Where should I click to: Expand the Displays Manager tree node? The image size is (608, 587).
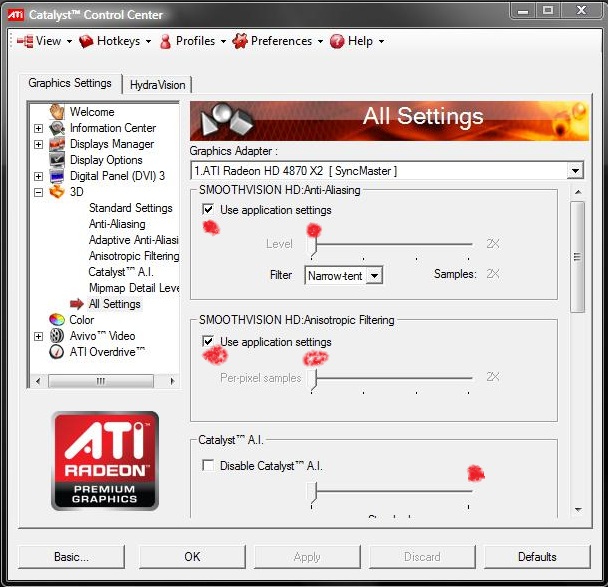click(x=38, y=144)
